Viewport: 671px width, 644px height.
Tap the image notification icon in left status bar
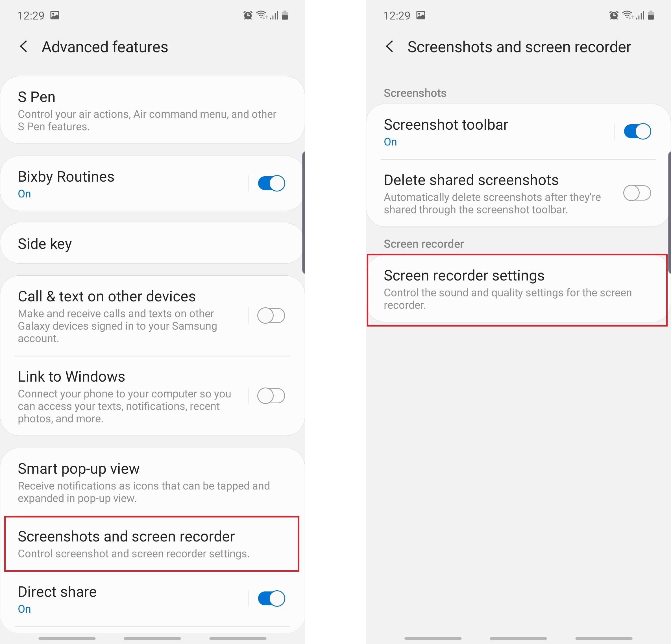click(55, 15)
